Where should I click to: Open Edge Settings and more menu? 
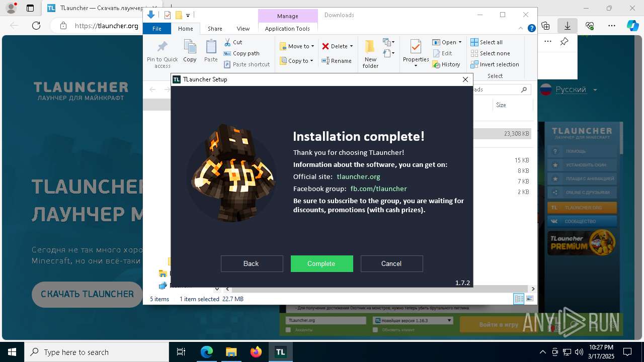click(x=612, y=25)
